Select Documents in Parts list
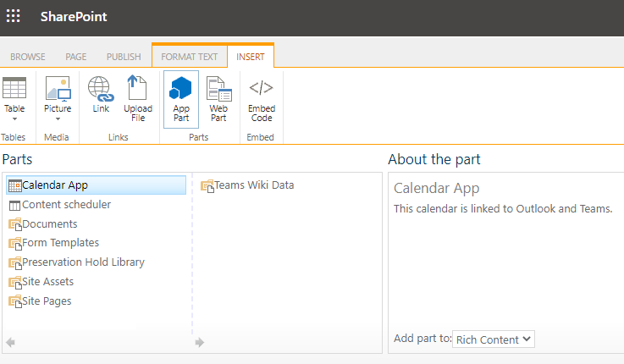Image resolution: width=624 pixels, height=364 pixels. pyautogui.click(x=50, y=224)
